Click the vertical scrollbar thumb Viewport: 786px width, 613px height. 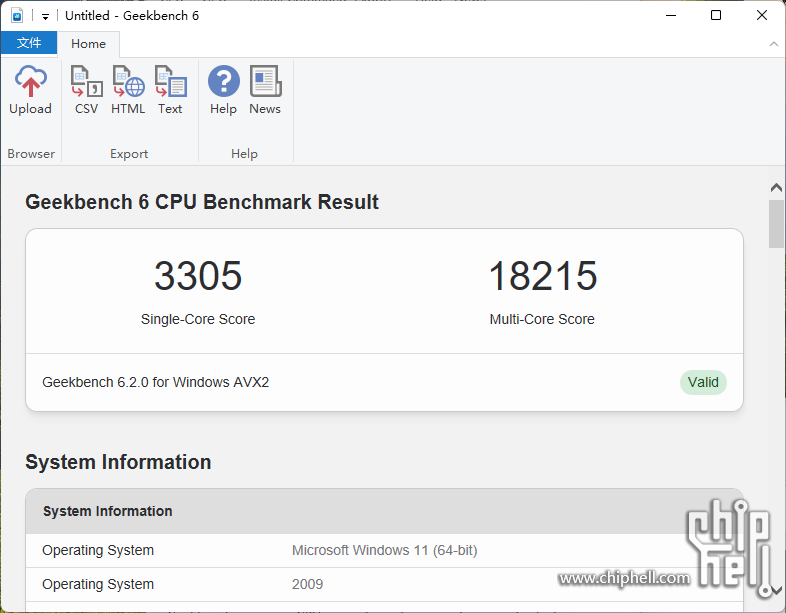(x=776, y=224)
